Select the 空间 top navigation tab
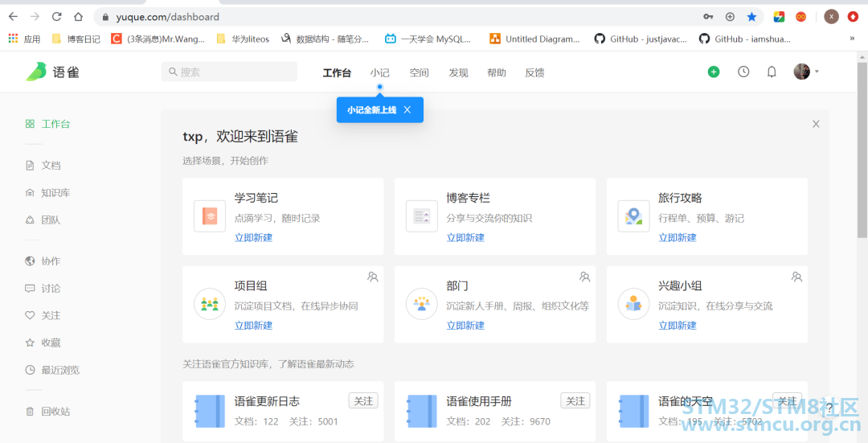The image size is (868, 443). pos(419,72)
